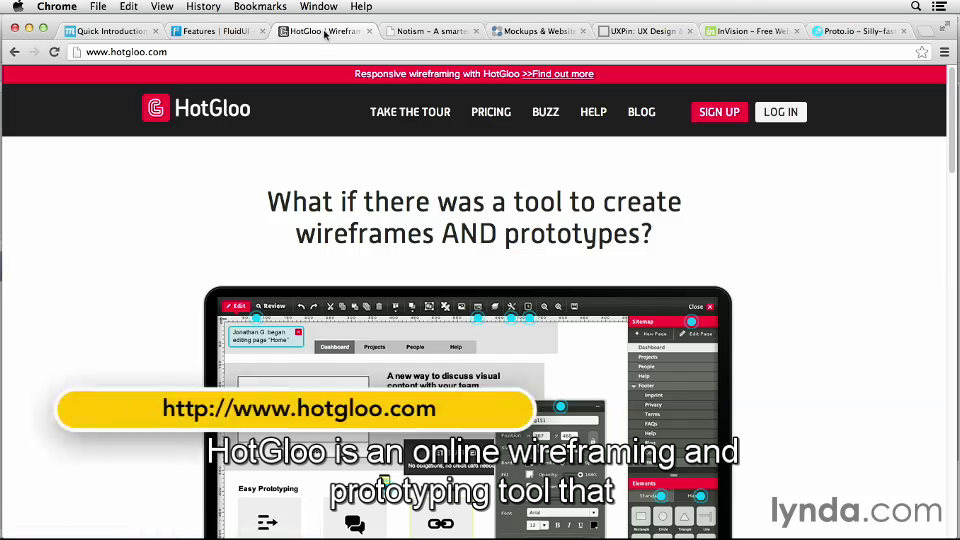Select the People tab in the mockup

pyautogui.click(x=415, y=347)
